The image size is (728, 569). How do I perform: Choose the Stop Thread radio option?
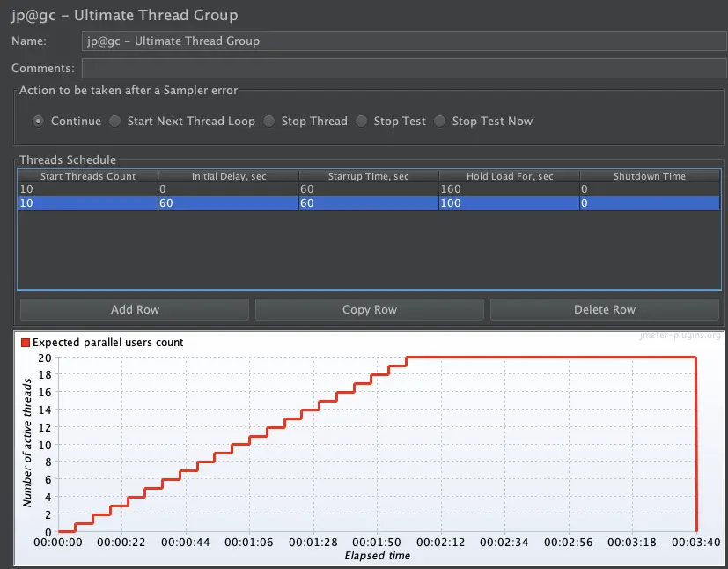pyautogui.click(x=268, y=122)
